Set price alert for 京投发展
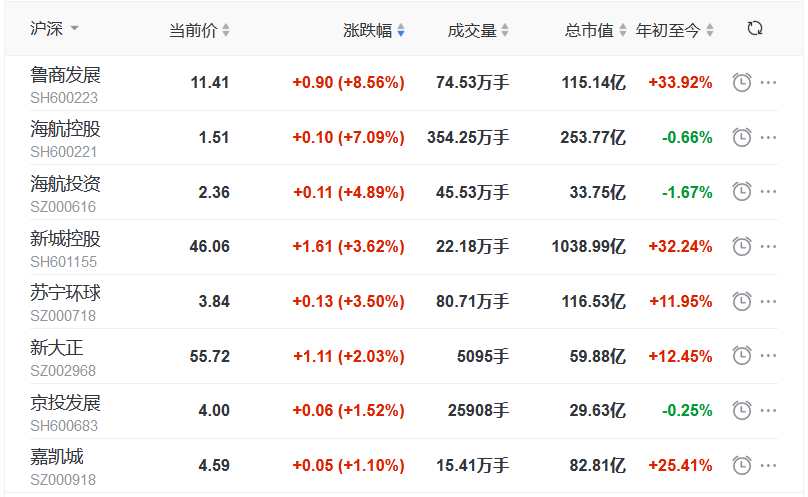 click(742, 410)
